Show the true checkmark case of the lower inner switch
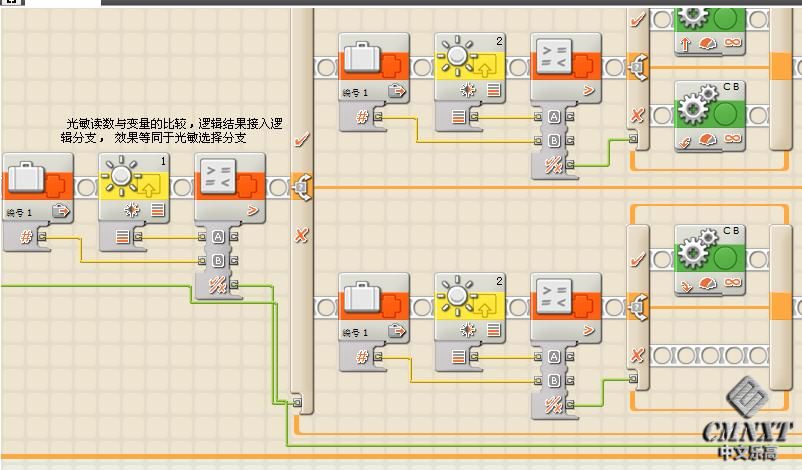This screenshot has height=470, width=802. click(637, 260)
